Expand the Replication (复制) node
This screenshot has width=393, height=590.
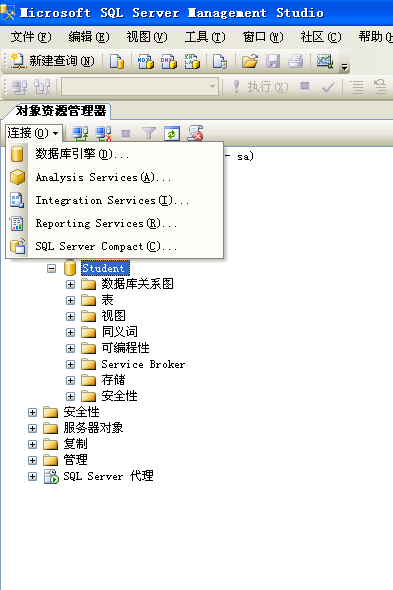[x=32, y=444]
